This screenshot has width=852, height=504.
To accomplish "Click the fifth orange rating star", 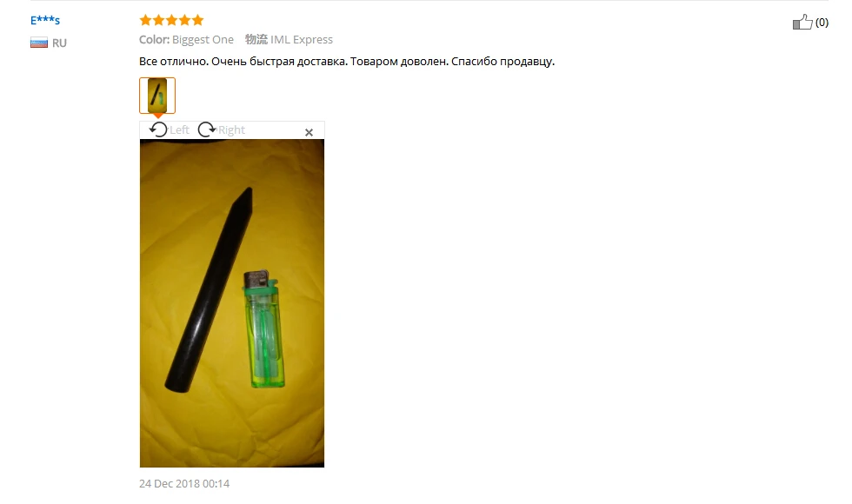I will pyautogui.click(x=198, y=21).
